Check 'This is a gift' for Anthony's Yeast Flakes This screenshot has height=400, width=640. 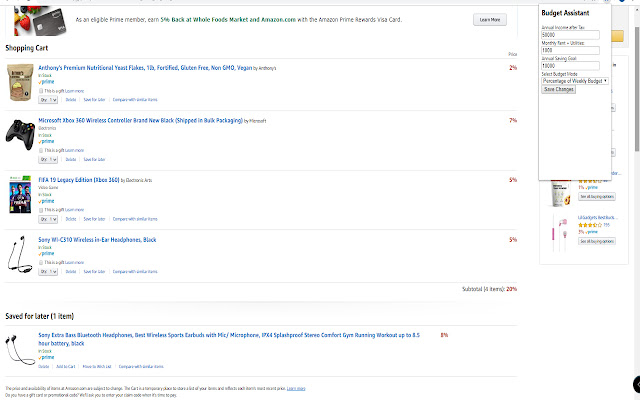tap(41, 91)
